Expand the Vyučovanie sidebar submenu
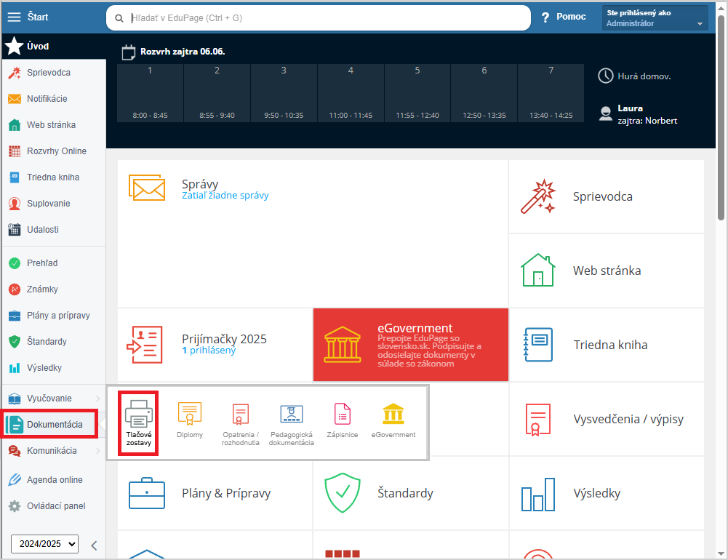The height and width of the screenshot is (560, 728). click(x=97, y=399)
